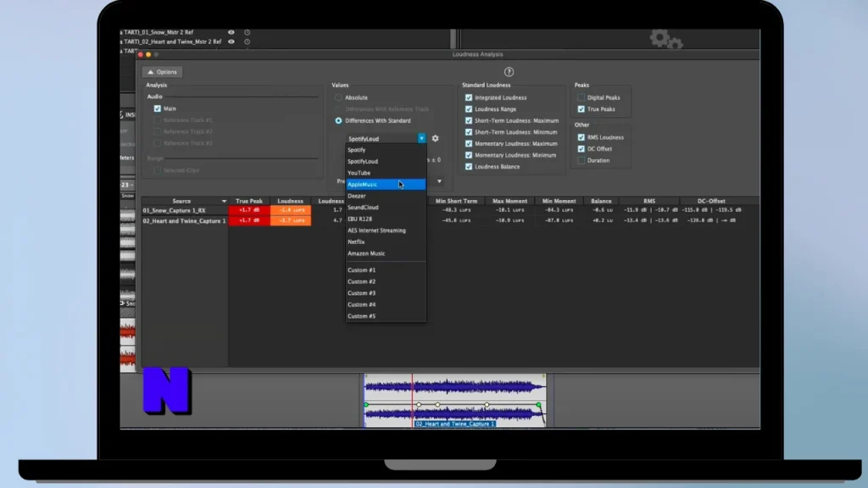This screenshot has width=868, height=488.
Task: Choose SpotifyLoud from standards list
Action: pyautogui.click(x=386, y=162)
